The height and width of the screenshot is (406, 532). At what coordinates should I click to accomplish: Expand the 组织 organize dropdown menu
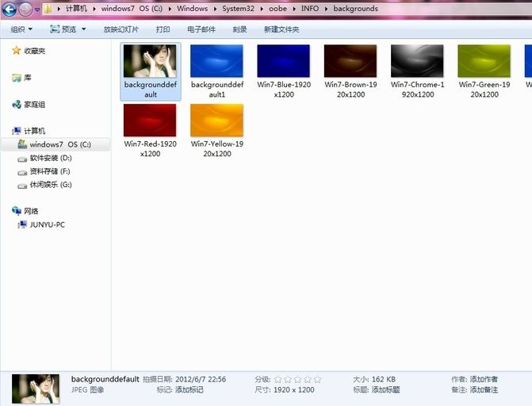tap(21, 29)
